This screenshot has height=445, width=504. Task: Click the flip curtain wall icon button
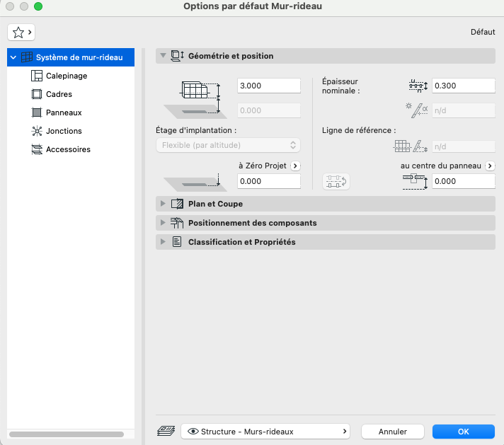coord(336,181)
